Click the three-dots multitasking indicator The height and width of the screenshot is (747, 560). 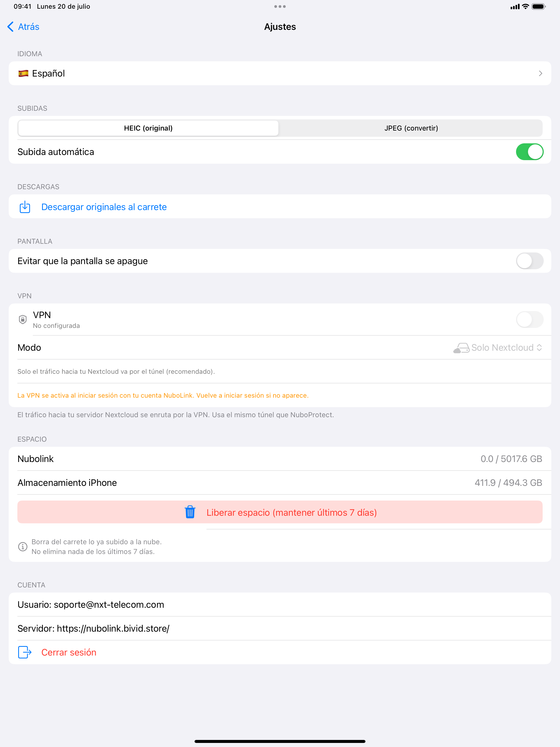coord(280,7)
